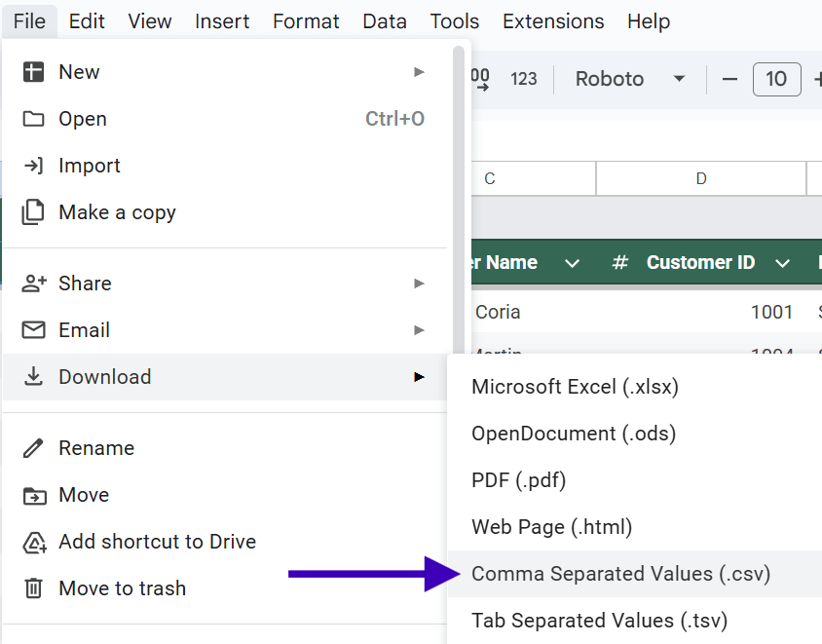Download as Comma Separated Values (.csv)
822x644 pixels.
coord(635,574)
